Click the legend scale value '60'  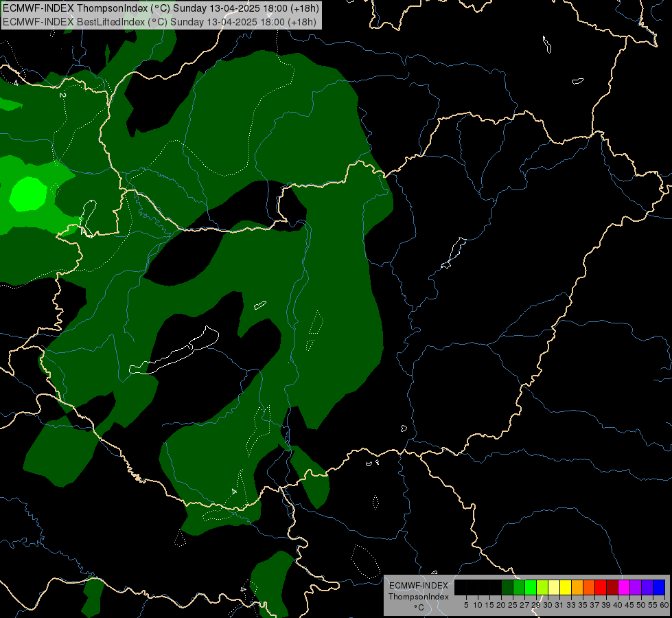click(664, 605)
